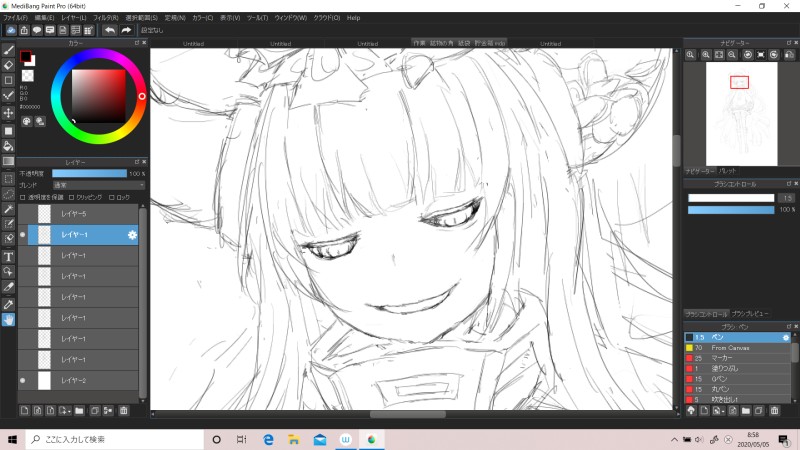This screenshot has height=450, width=800.
Task: Select the Bucket fill tool
Action: (x=9, y=146)
